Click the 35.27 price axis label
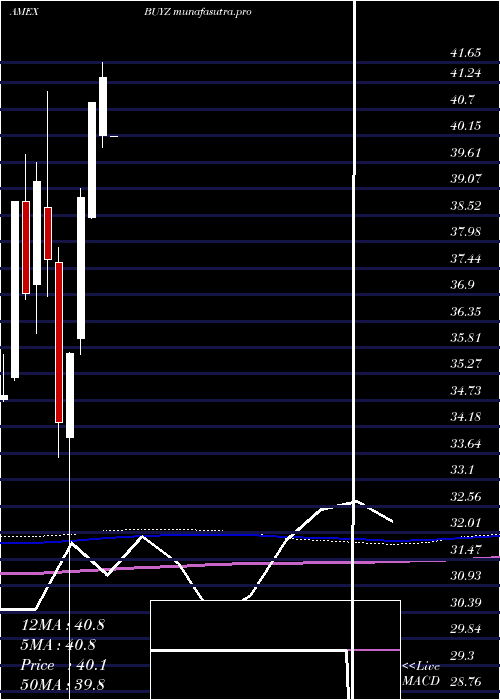 466,364
